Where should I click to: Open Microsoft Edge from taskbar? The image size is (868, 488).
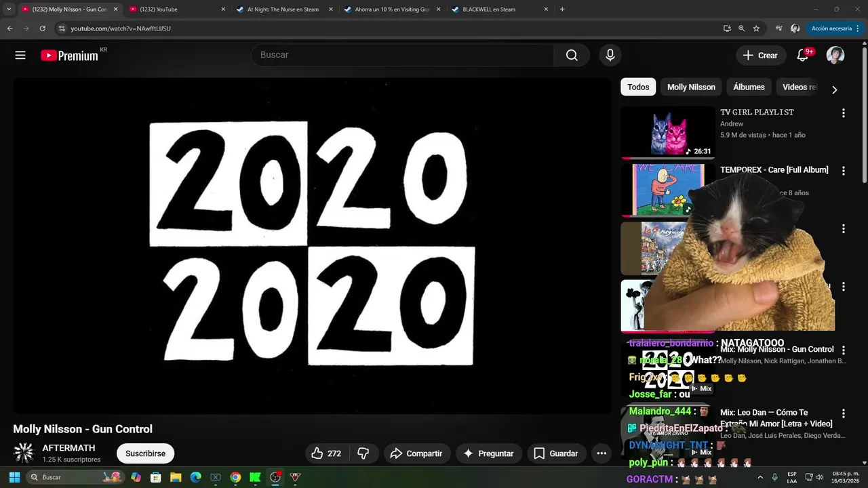(195, 477)
